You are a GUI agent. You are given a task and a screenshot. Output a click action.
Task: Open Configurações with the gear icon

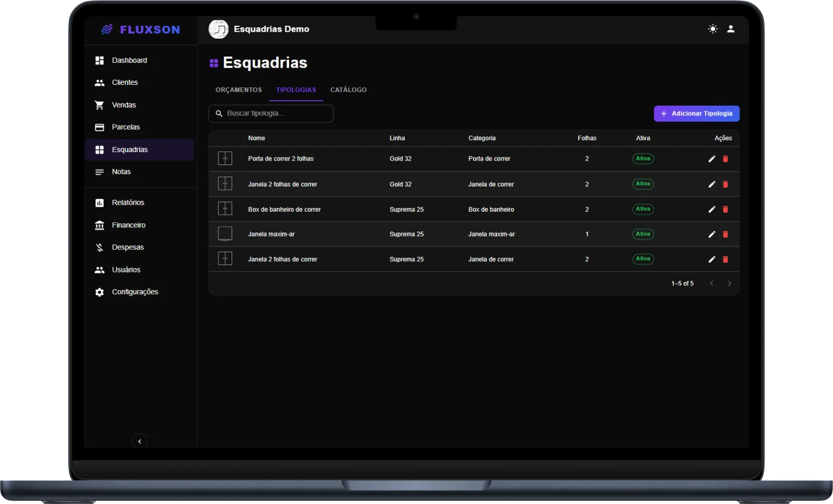(x=99, y=292)
